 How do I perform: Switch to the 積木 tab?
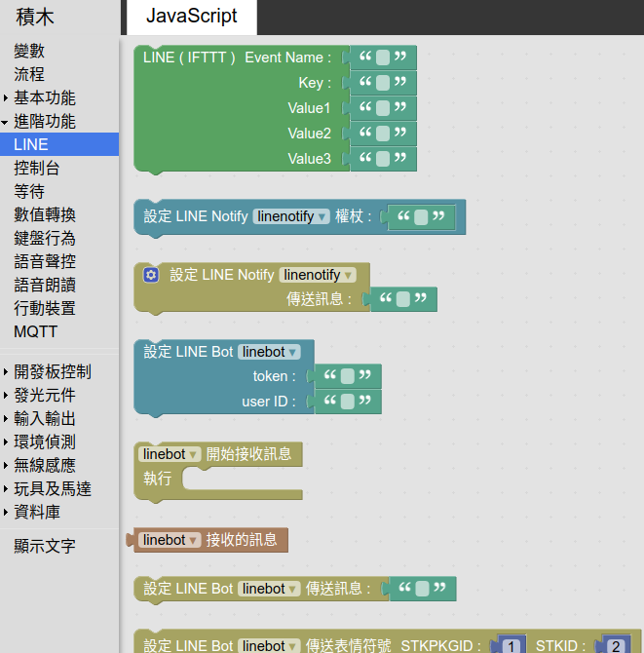35,17
